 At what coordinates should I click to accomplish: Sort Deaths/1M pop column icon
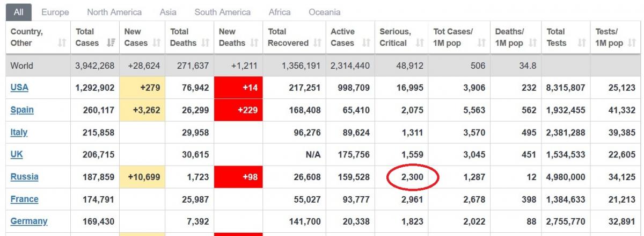tap(532, 43)
